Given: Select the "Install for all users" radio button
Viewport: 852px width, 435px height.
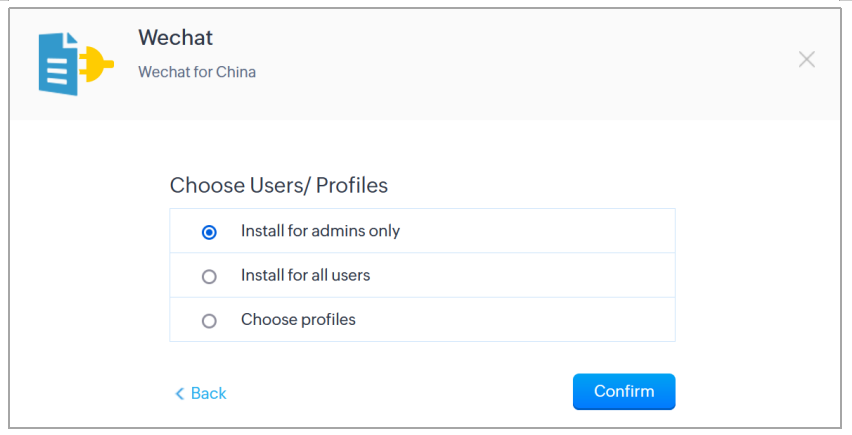Looking at the screenshot, I should [x=209, y=276].
